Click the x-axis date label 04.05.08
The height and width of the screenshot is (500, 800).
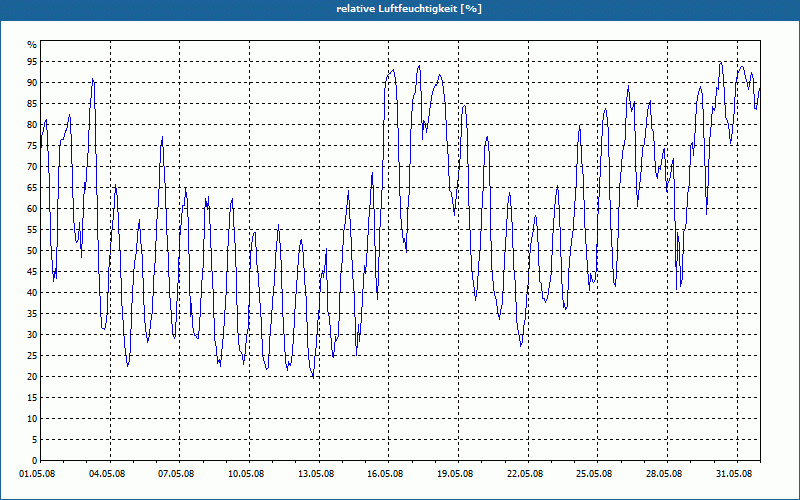(x=107, y=473)
